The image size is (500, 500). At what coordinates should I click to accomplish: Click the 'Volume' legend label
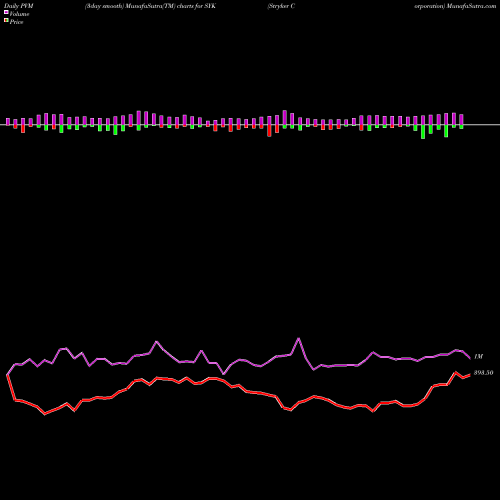[x=19, y=14]
